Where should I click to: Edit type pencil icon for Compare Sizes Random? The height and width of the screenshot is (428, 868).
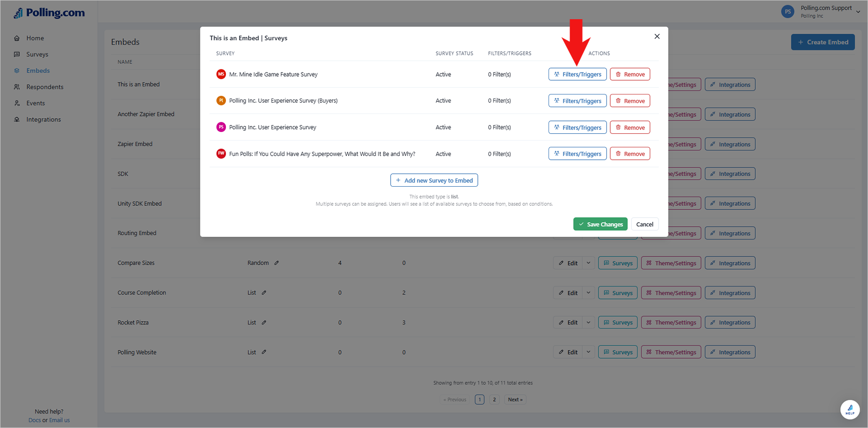(277, 263)
